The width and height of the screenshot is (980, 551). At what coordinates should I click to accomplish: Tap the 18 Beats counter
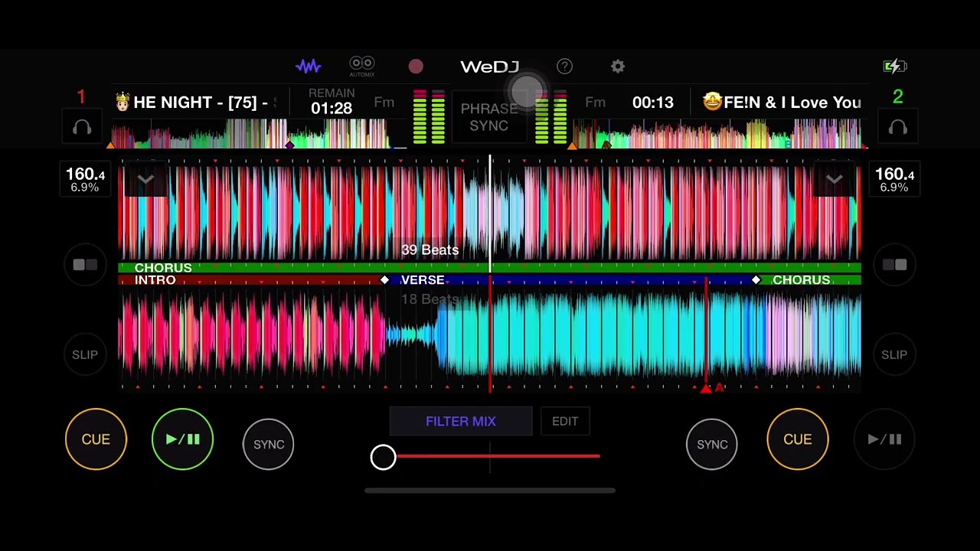coord(430,299)
